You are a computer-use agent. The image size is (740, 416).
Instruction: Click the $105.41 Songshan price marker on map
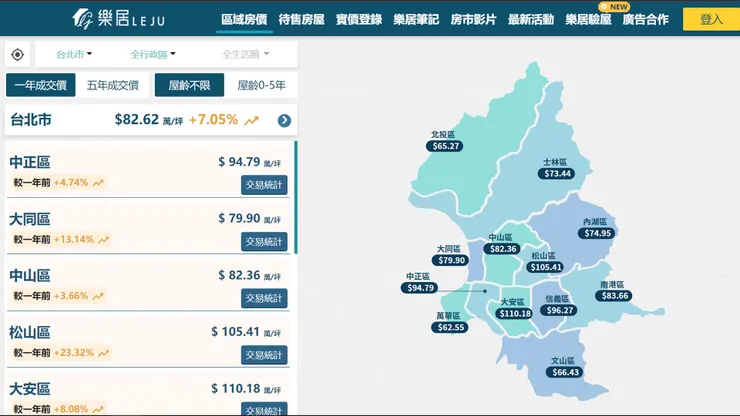[546, 267]
